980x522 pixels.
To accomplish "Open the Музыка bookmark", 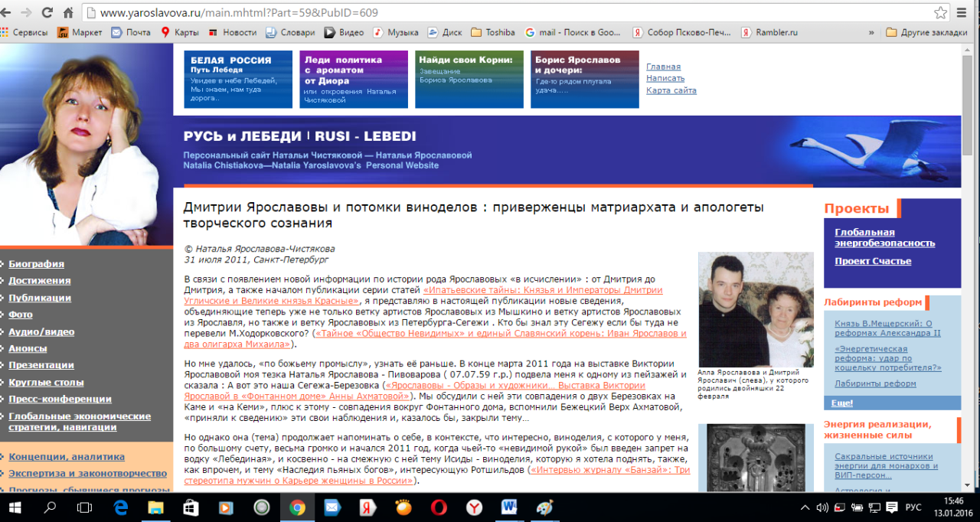I will tap(396, 33).
